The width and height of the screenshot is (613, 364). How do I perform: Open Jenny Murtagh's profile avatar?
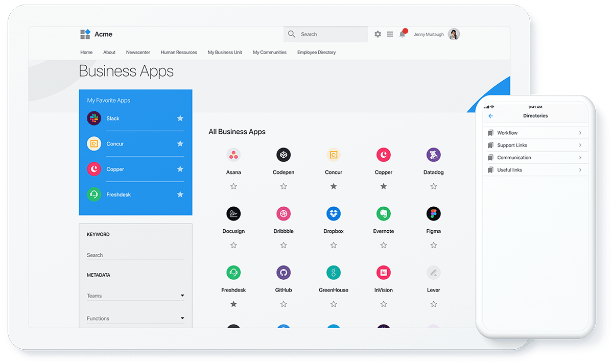tap(454, 34)
